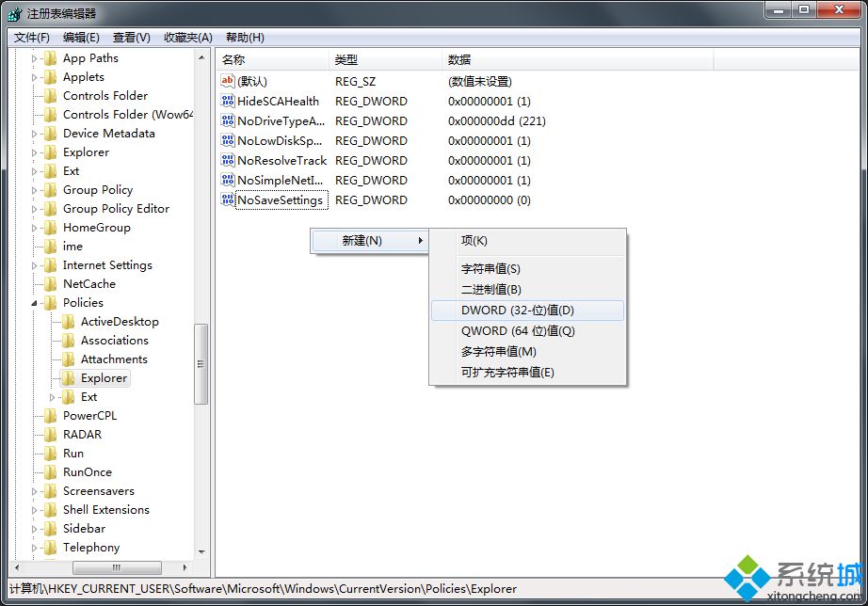The width and height of the screenshot is (868, 606).
Task: Select QWORD (64 位)值(Q) in the submenu
Action: (527, 331)
